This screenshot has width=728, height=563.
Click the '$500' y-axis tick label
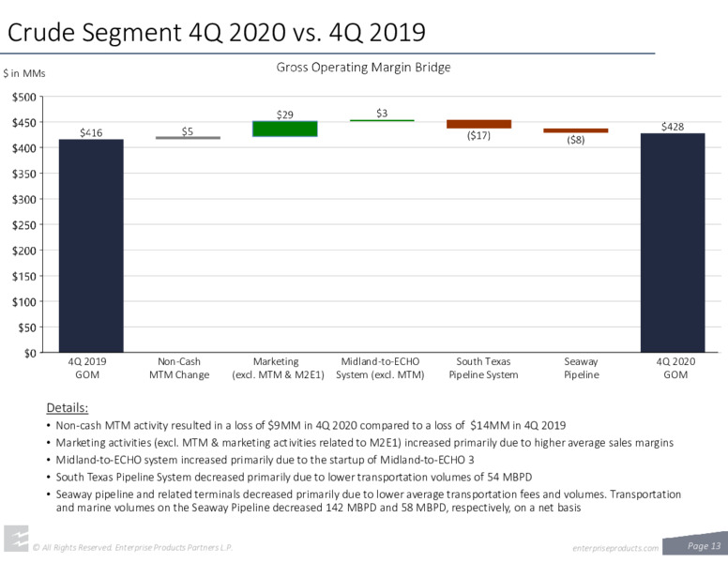pyautogui.click(x=24, y=98)
